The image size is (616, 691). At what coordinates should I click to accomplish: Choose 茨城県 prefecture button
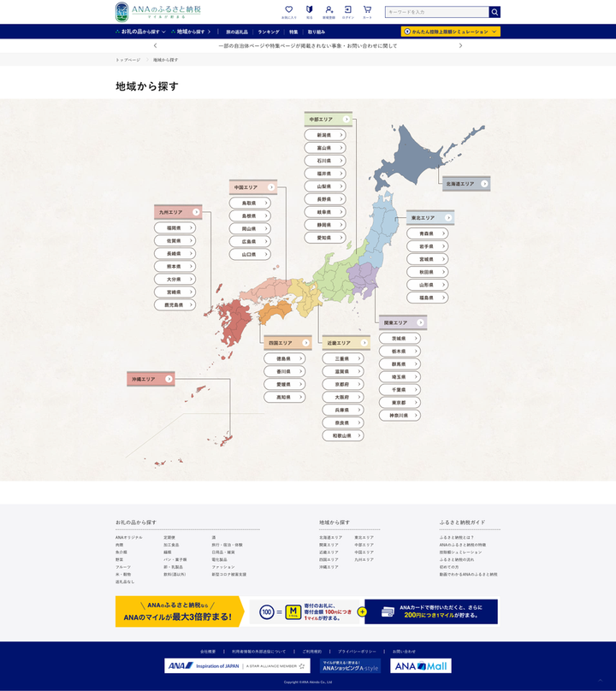click(x=400, y=339)
